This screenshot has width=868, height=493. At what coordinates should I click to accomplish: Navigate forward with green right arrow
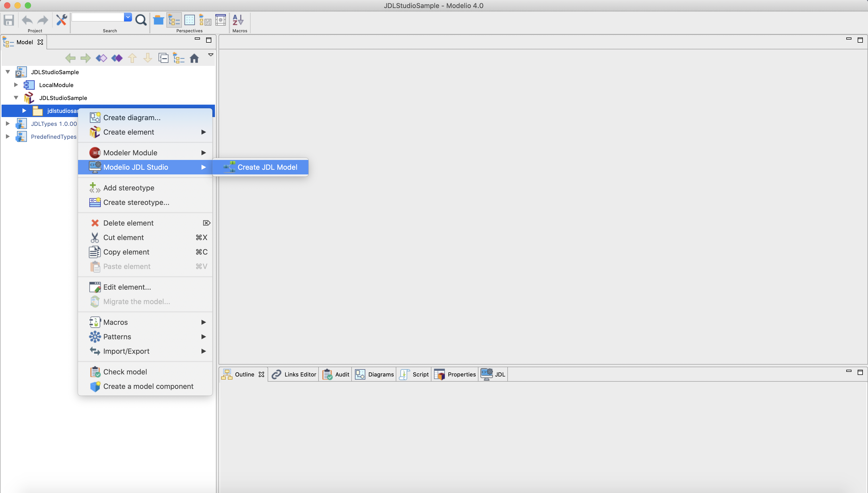86,58
